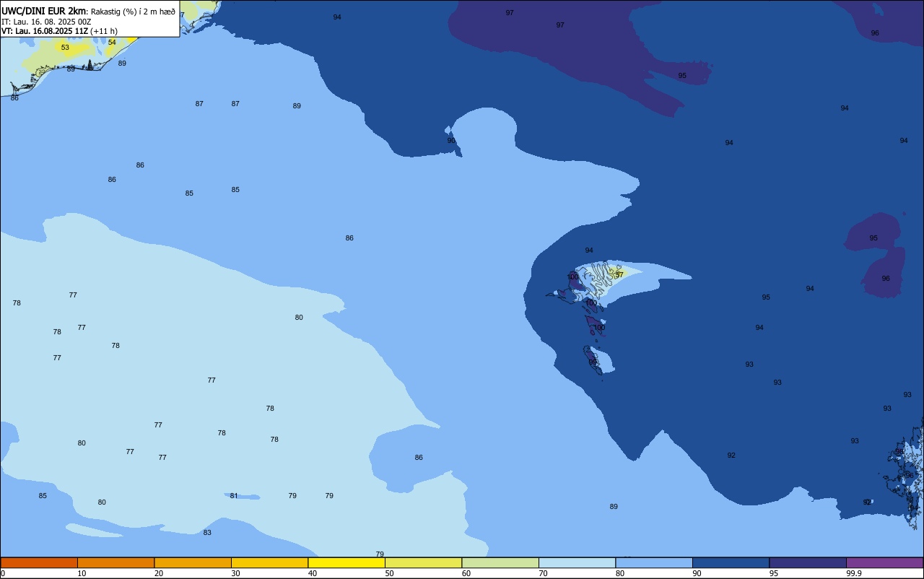This screenshot has height=579, width=924.
Task: Click the '99.9' legend tick label
Action: coord(854,573)
